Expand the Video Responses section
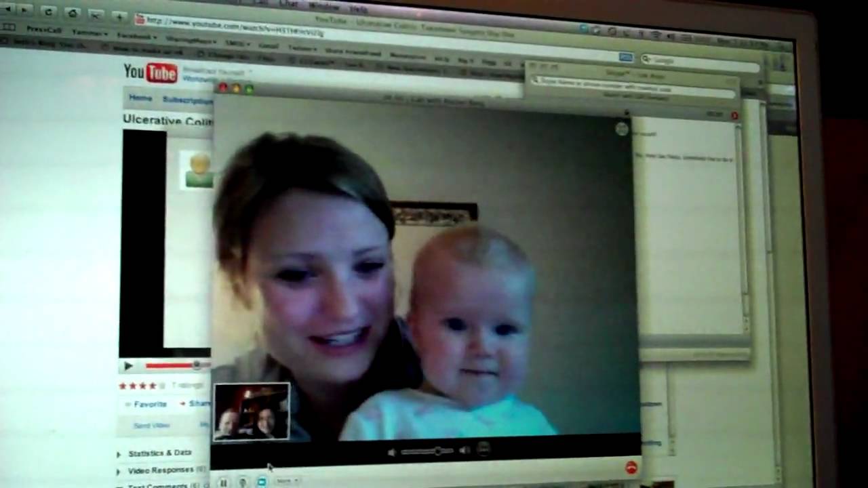The image size is (868, 488). [x=161, y=470]
